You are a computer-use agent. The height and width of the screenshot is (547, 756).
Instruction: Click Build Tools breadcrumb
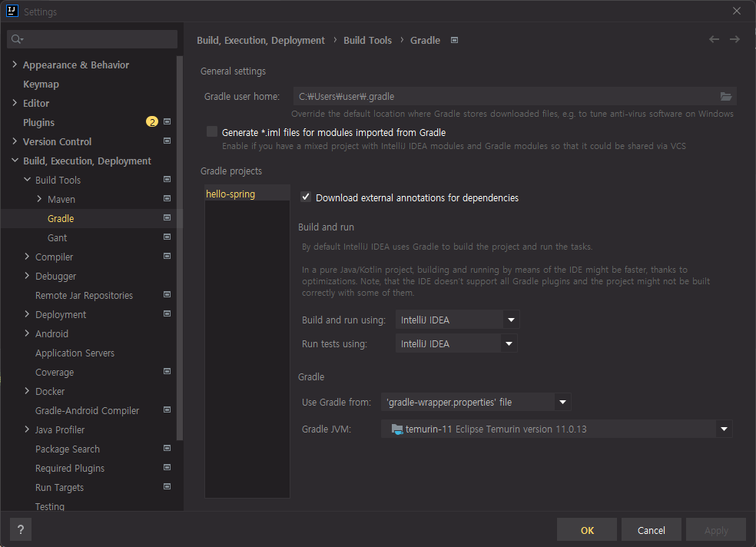click(367, 41)
